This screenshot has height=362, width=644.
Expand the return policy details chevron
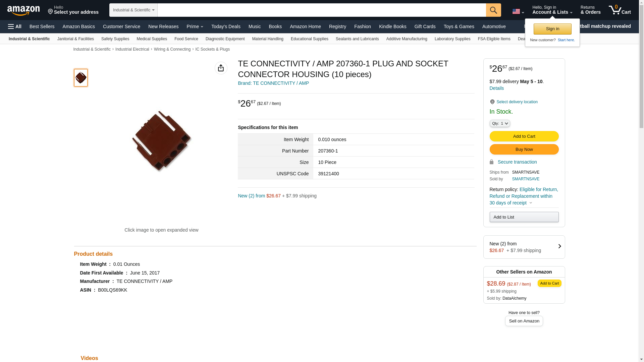[x=531, y=203]
